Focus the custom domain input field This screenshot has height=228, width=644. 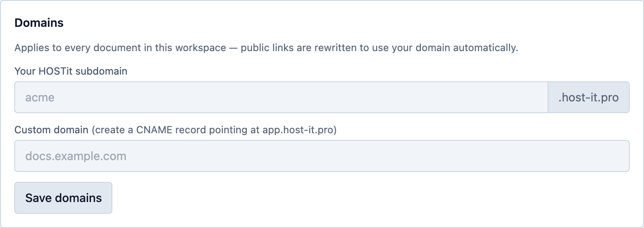click(322, 156)
